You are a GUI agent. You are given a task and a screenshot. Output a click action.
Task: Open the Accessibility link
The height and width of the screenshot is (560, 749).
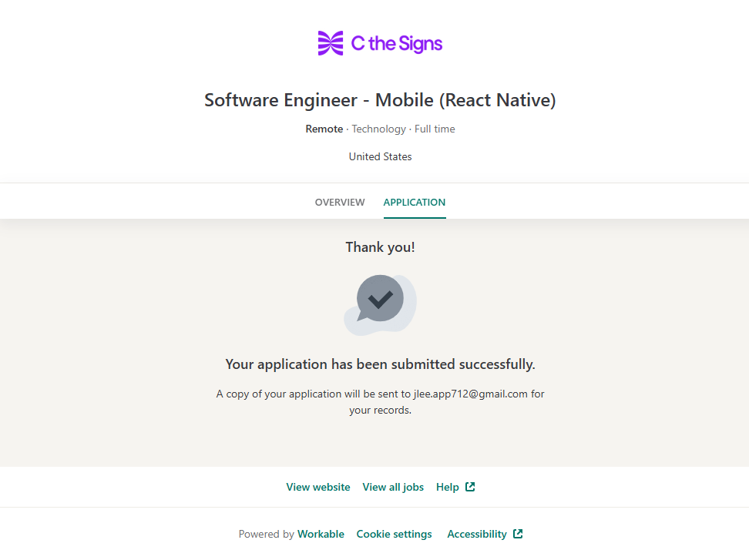tap(477, 534)
